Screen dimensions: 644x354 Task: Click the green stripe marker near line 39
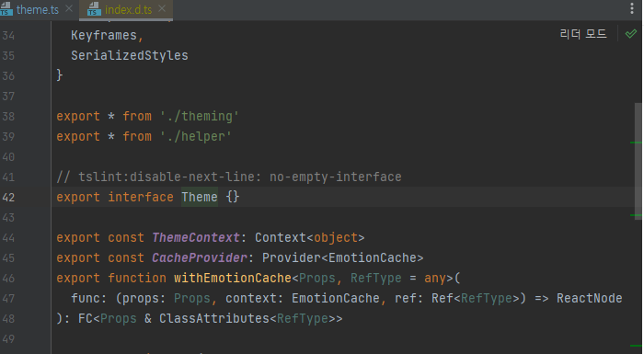pyautogui.click(x=636, y=143)
